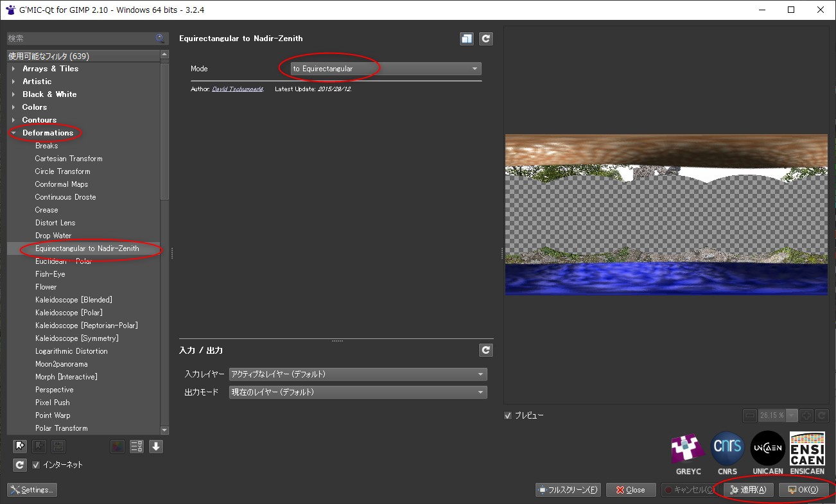Reset filter parameters with top refresh icon
The image size is (836, 504).
point(486,39)
